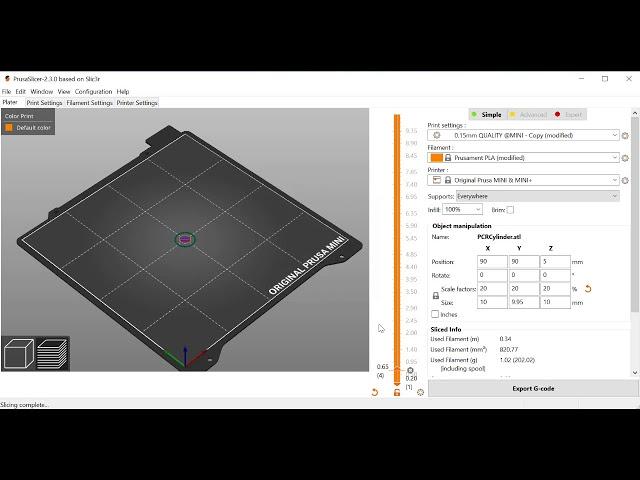Click the Used Filament (m) value 0.34
The height and width of the screenshot is (480, 640).
click(x=505, y=339)
